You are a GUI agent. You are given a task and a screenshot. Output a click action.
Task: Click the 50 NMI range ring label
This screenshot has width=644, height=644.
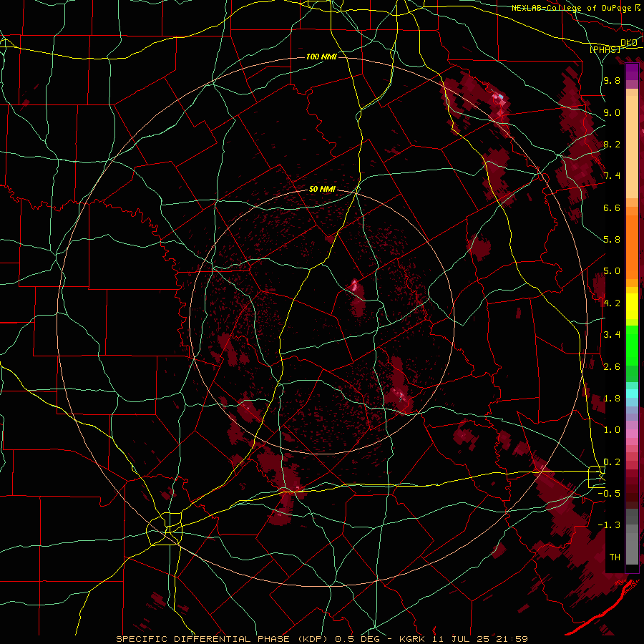coord(323,189)
